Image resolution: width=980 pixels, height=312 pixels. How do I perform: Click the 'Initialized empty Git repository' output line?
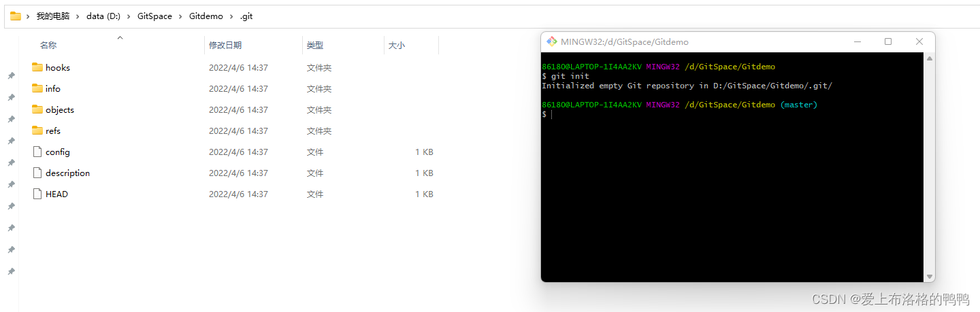pos(687,86)
